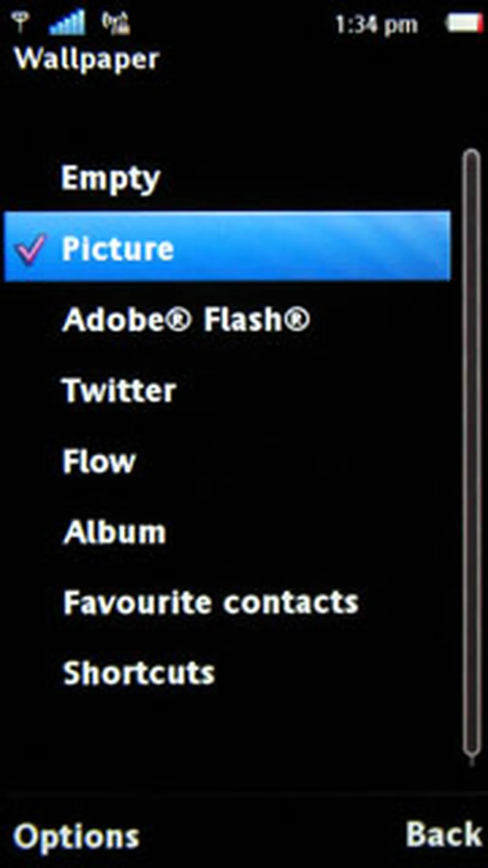Choose Favourite contacts from the list
This screenshot has height=868, width=488.
click(x=211, y=602)
